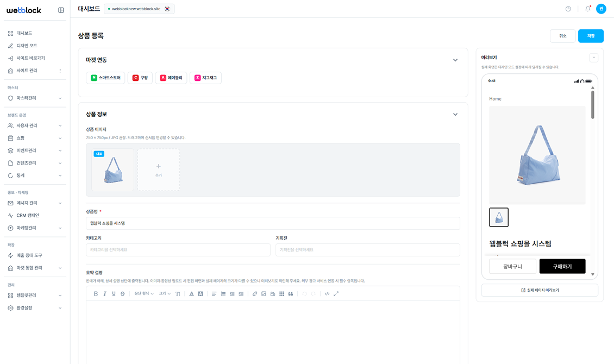The width and height of the screenshot is (614, 364).
Task: Open the 카테고리 selection dropdown
Action: pos(178,250)
